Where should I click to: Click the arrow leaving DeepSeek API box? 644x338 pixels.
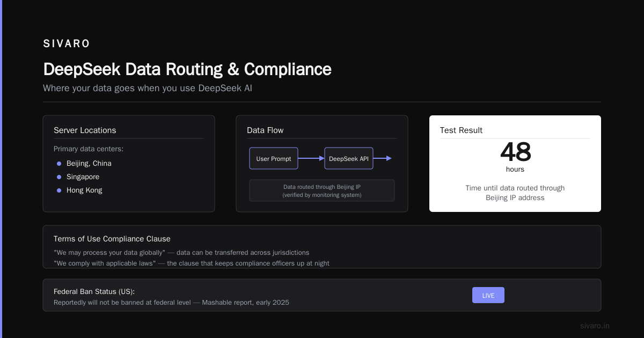(382, 158)
